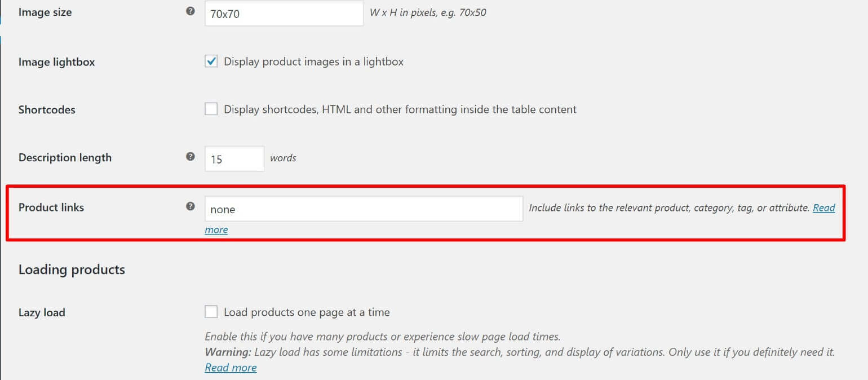Screen dimensions: 868x380
Task: Click the Product links field containing none
Action: point(364,209)
